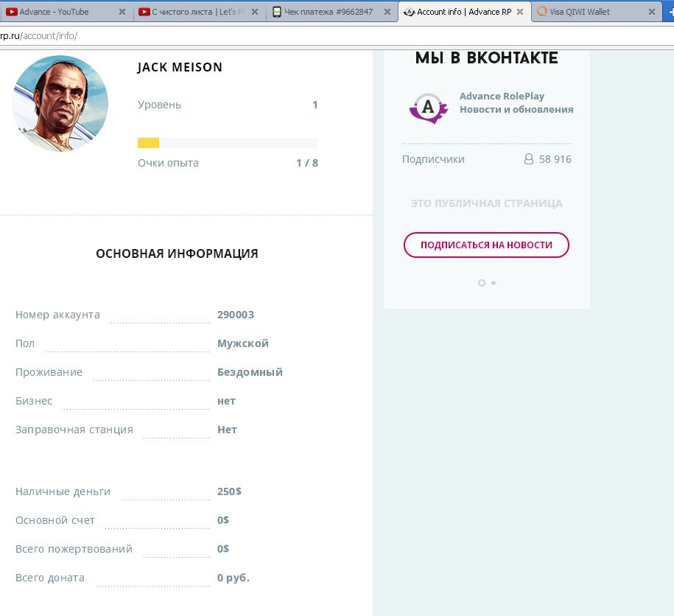
Task: Open the 'Чек платежа #9662847' tab
Action: (x=331, y=12)
